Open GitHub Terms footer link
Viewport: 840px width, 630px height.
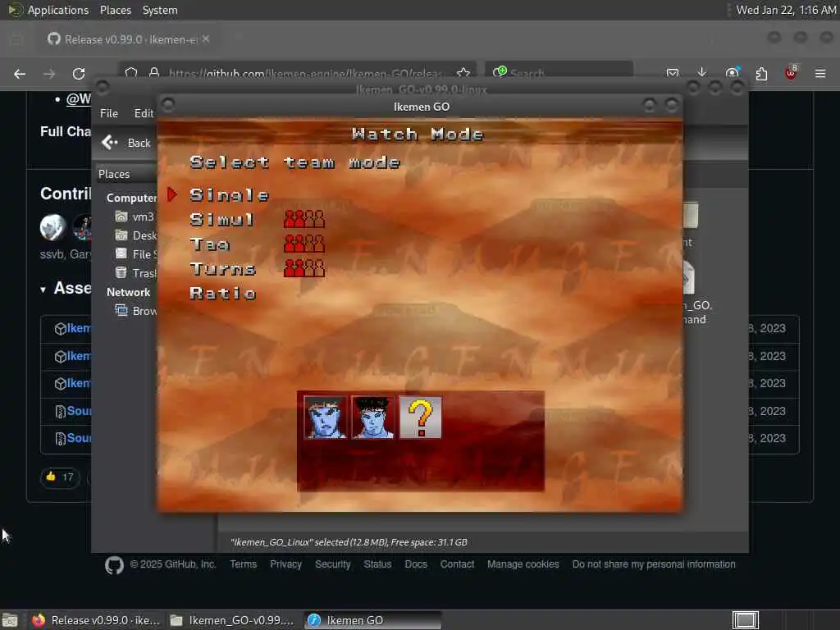pos(243,564)
